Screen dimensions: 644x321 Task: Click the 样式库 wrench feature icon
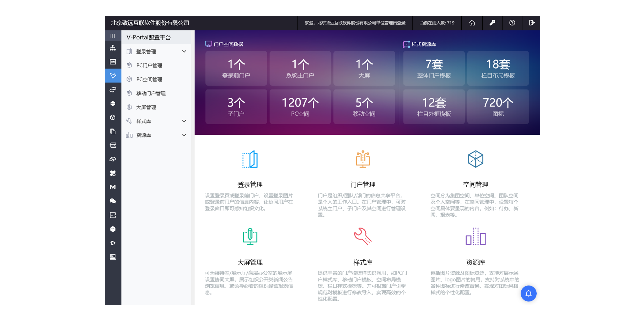click(363, 236)
